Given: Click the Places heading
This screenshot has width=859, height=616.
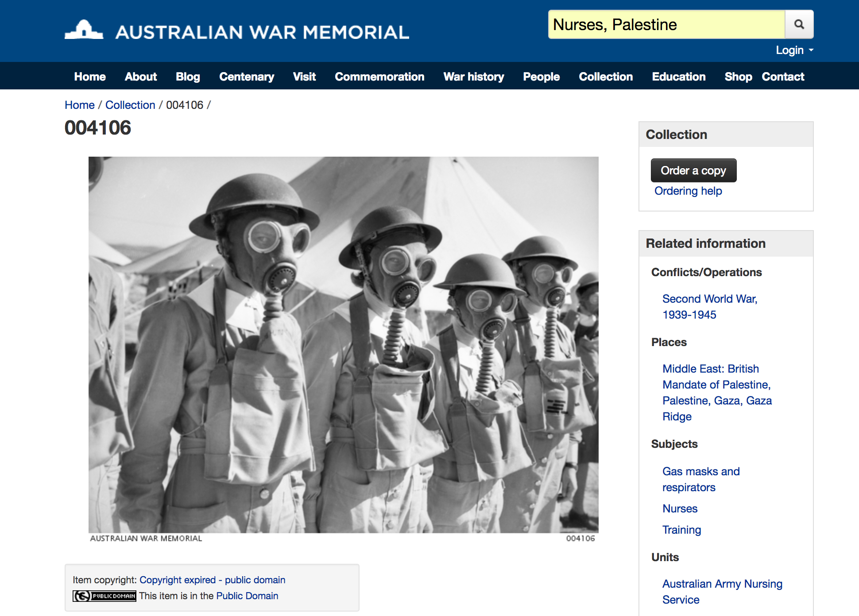Looking at the screenshot, I should point(669,342).
